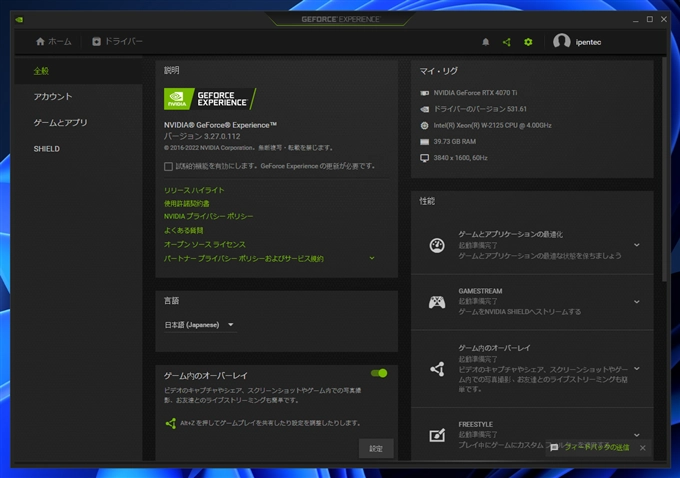
Task: Click the speedometer optimization icon
Action: (437, 246)
